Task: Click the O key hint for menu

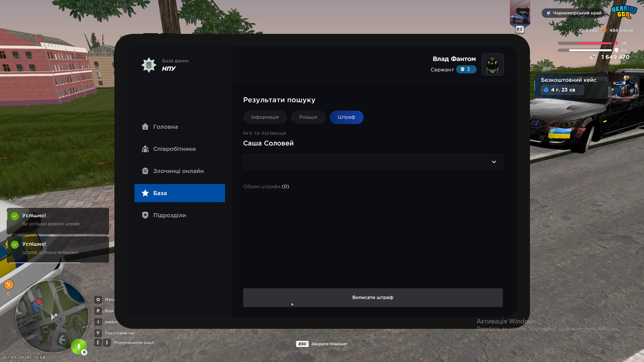Action: pos(98,300)
